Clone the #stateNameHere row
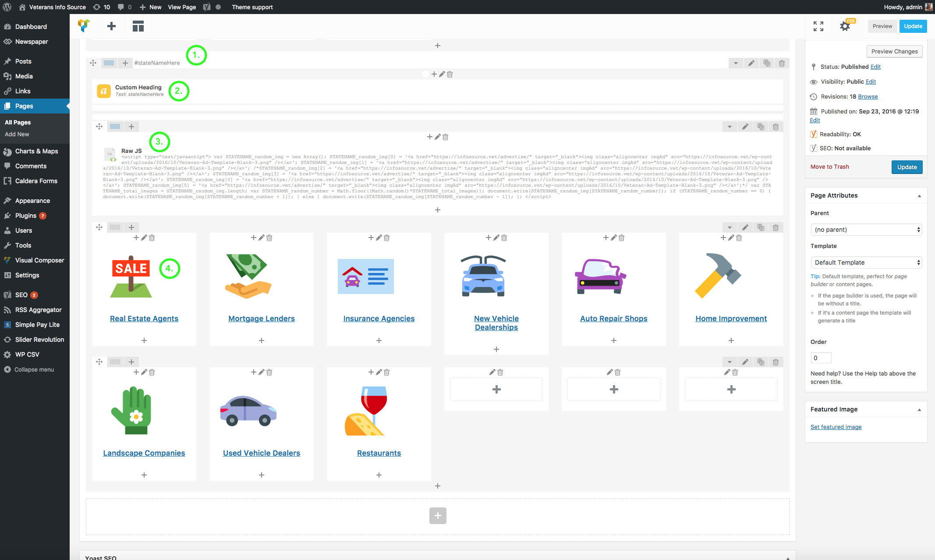 766,63
